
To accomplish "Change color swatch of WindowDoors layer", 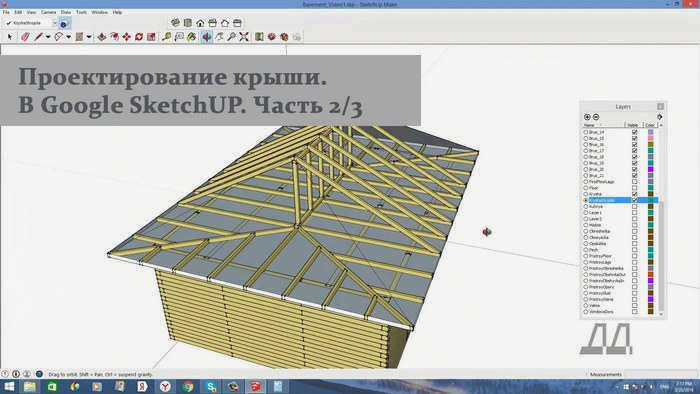I will (x=650, y=311).
